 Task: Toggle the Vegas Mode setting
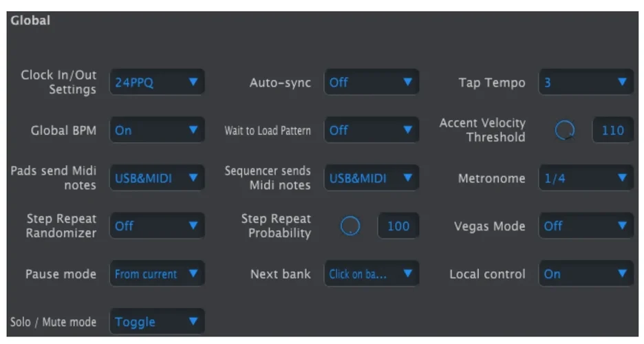pyautogui.click(x=586, y=226)
